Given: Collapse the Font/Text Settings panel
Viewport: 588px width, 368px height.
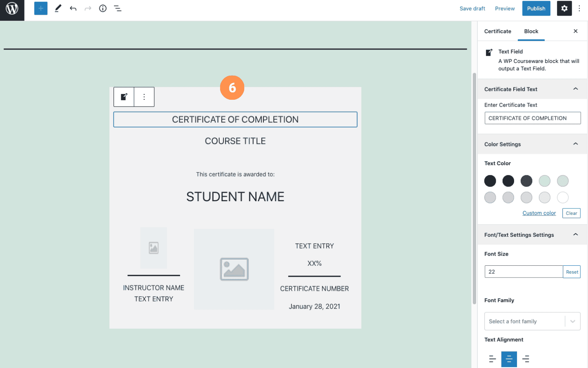Looking at the screenshot, I should (x=532, y=235).
